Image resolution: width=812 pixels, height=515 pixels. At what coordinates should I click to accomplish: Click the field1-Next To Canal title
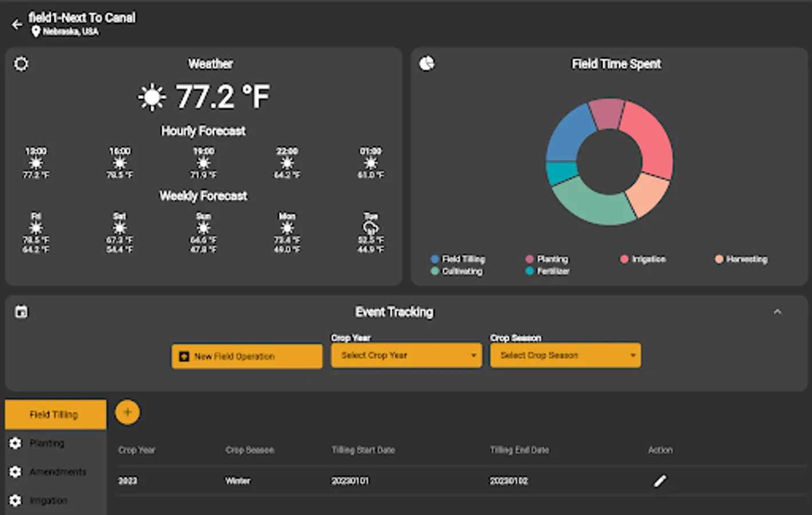pyautogui.click(x=82, y=18)
